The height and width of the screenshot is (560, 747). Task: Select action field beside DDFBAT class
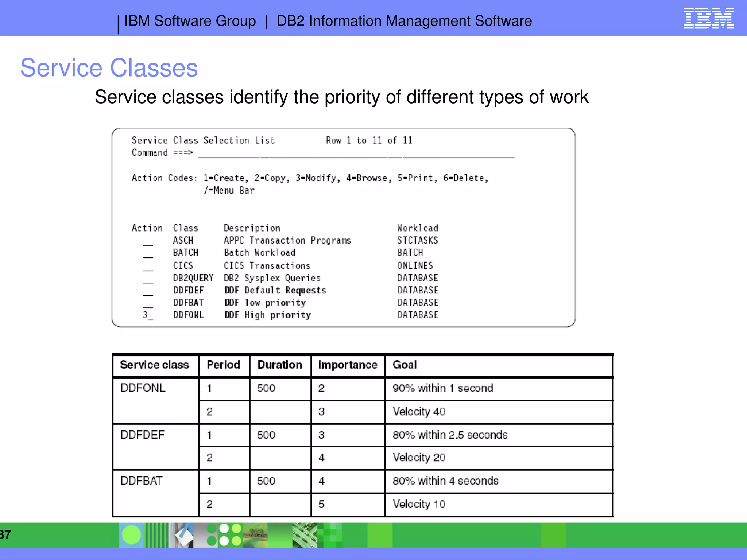point(148,303)
